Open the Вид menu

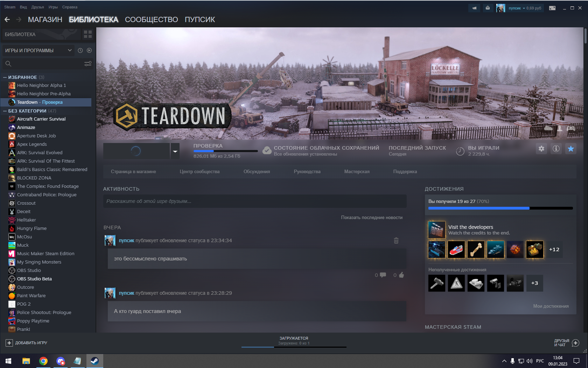(x=23, y=7)
